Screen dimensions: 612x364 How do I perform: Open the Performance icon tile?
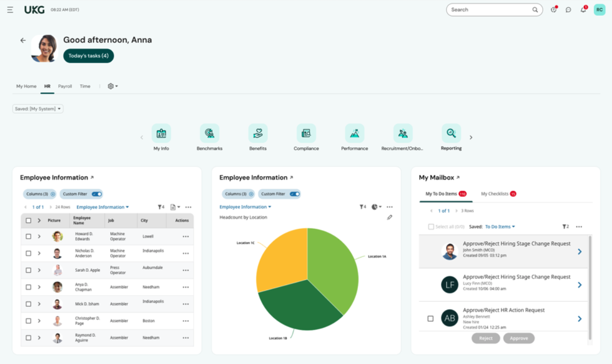[354, 134]
